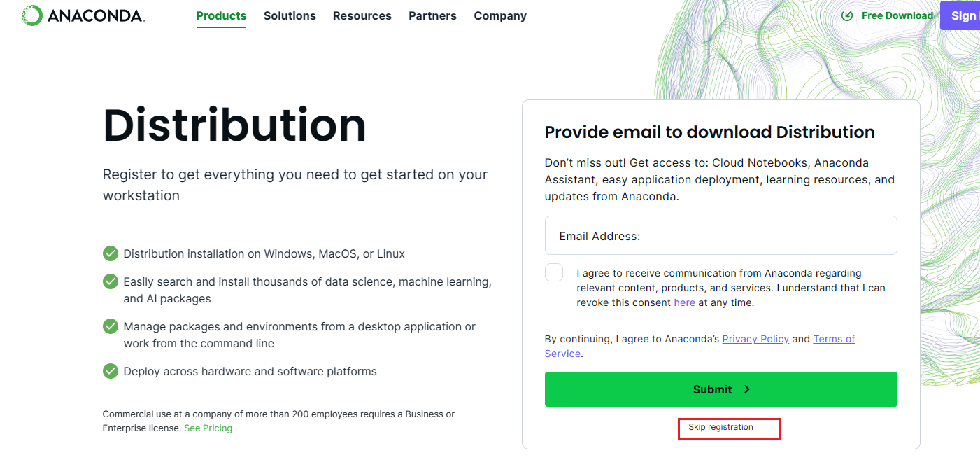Click the Skip registration link
The height and width of the screenshot is (474, 980).
tap(720, 427)
